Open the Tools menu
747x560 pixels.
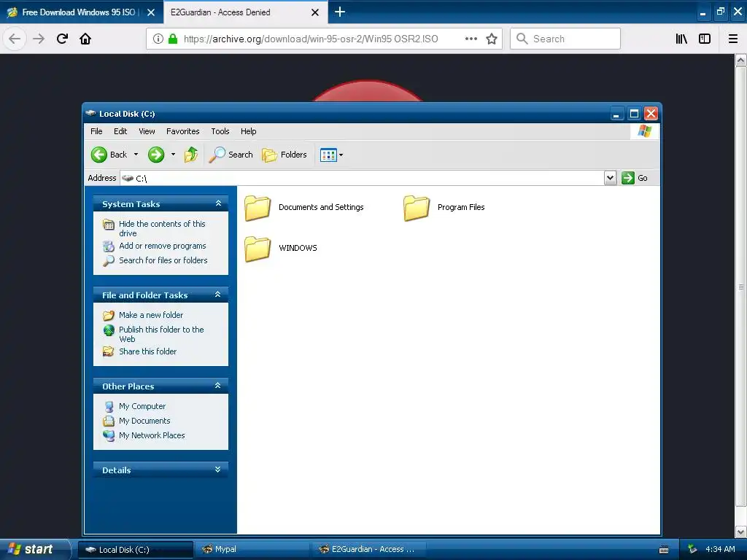point(220,131)
